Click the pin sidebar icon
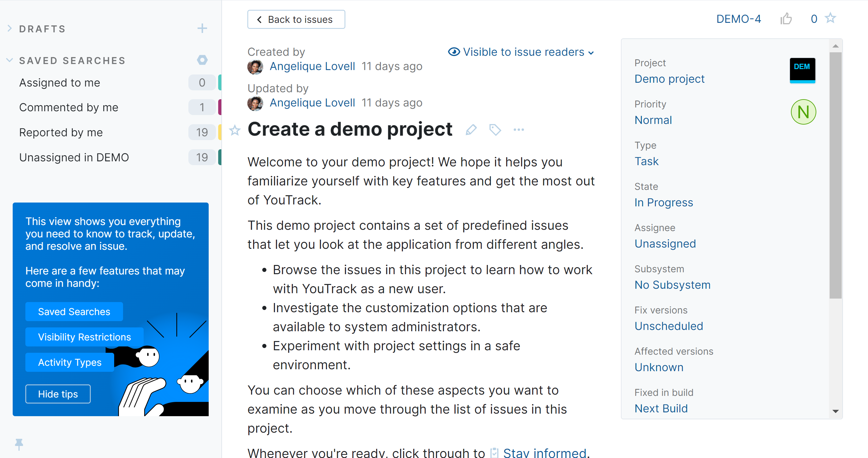Screen dimensions: 868x458 19,444
